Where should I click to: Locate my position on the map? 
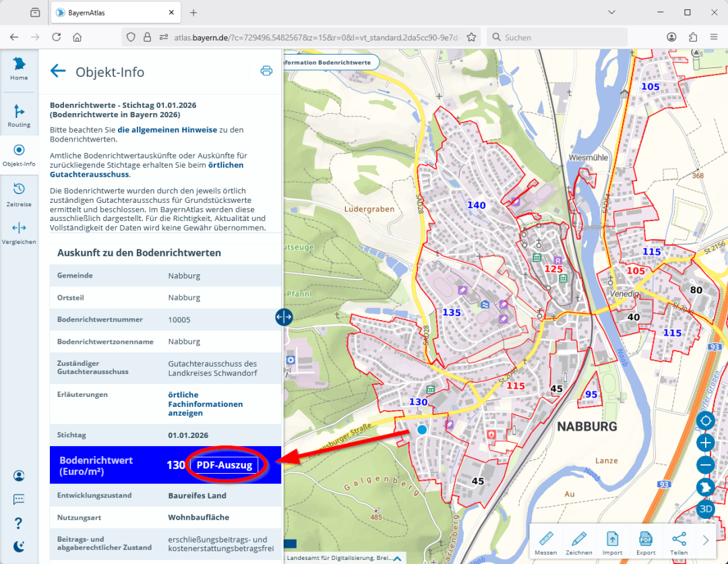[x=706, y=421]
